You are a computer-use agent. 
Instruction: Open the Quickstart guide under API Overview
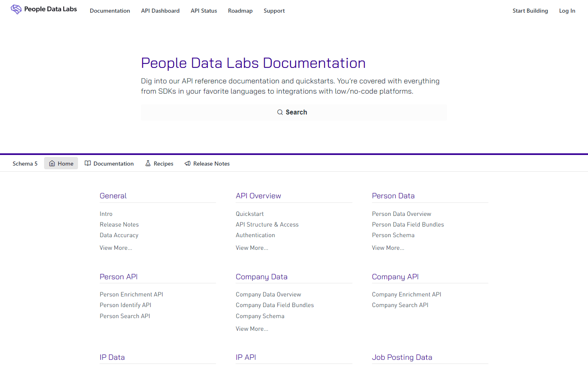click(x=249, y=213)
